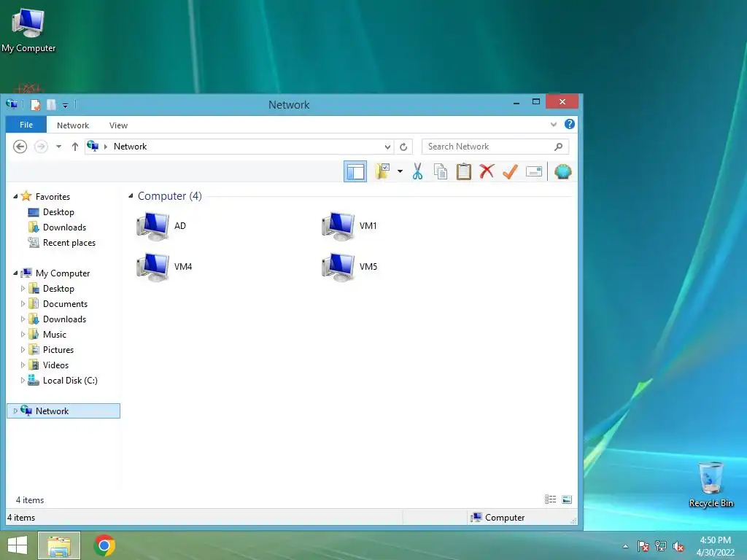Screen dimensions: 747x560
Task: Click the Network window system icon in title bar
Action: click(x=12, y=104)
